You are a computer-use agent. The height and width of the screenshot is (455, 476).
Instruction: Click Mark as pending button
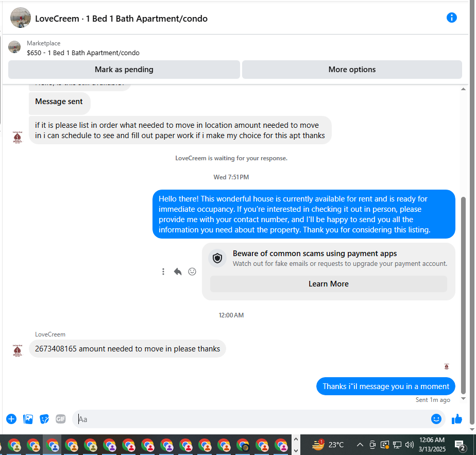(124, 70)
